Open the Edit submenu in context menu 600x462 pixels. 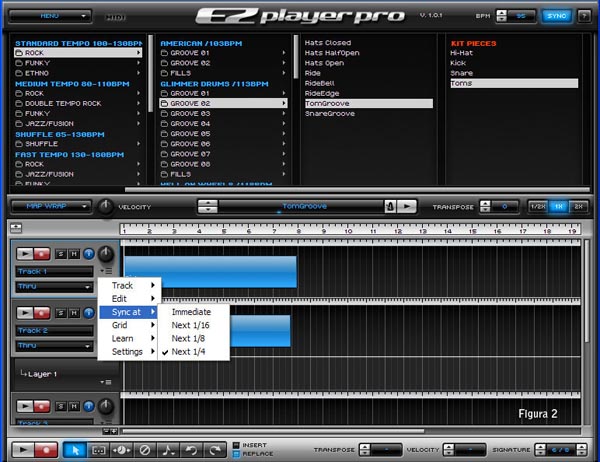(x=130, y=299)
